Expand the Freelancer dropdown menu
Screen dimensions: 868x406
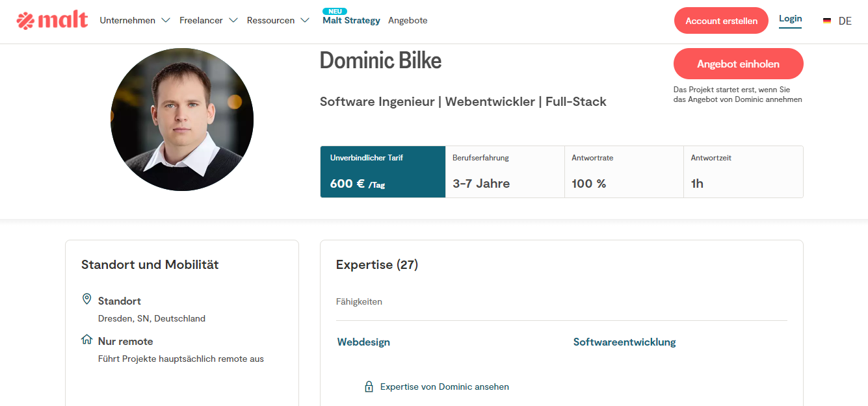pos(209,20)
